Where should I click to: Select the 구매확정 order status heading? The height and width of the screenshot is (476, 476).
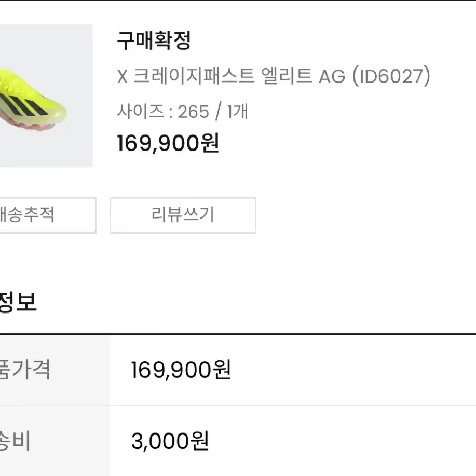pyautogui.click(x=154, y=40)
